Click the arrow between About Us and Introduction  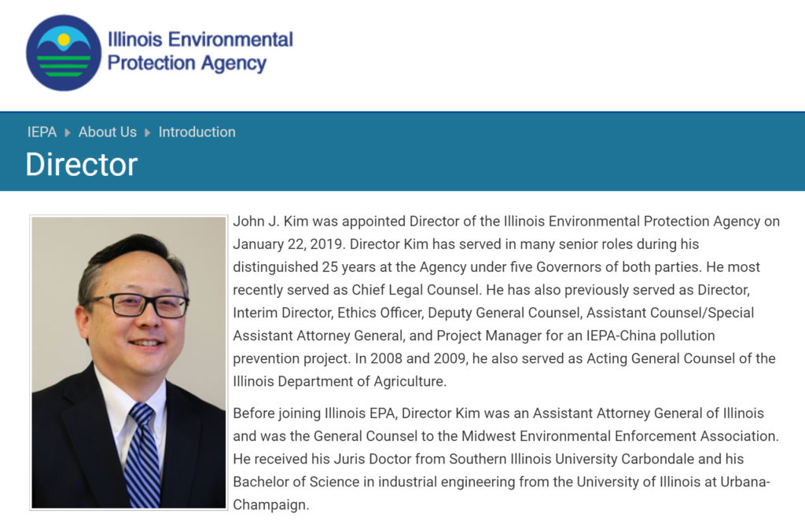pyautogui.click(x=148, y=133)
